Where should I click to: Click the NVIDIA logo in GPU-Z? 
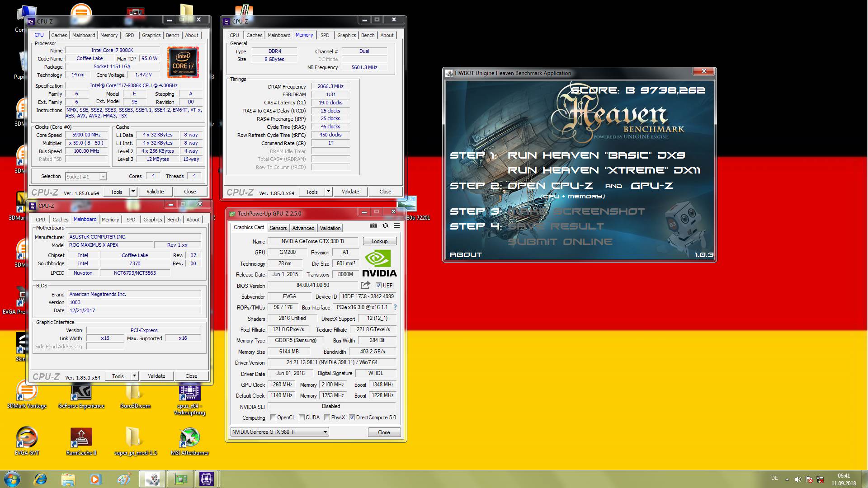coord(379,264)
